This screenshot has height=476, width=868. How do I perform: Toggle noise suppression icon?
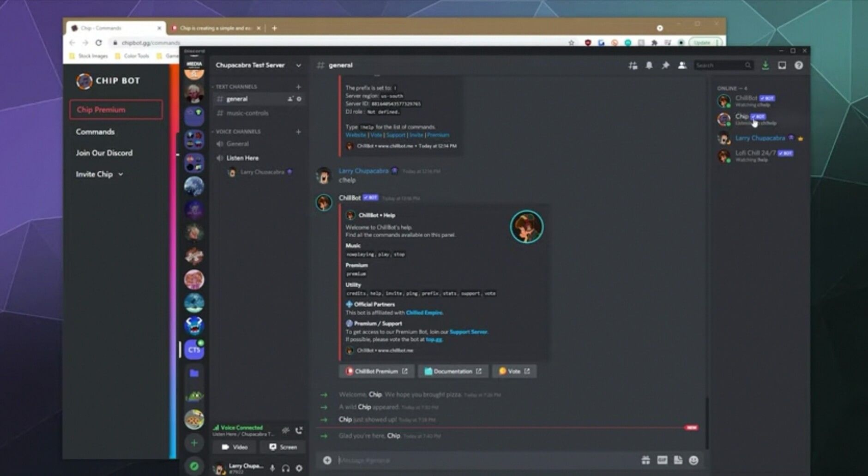(286, 430)
